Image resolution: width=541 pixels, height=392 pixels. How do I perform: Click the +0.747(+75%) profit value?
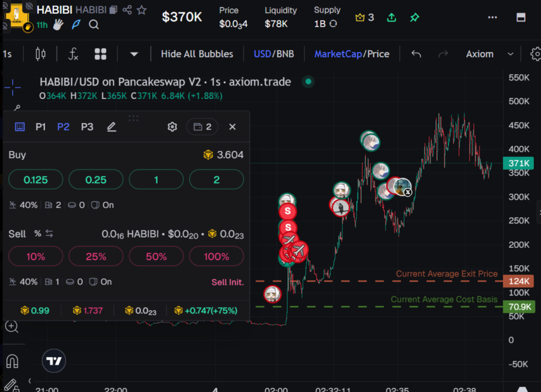[x=206, y=311]
